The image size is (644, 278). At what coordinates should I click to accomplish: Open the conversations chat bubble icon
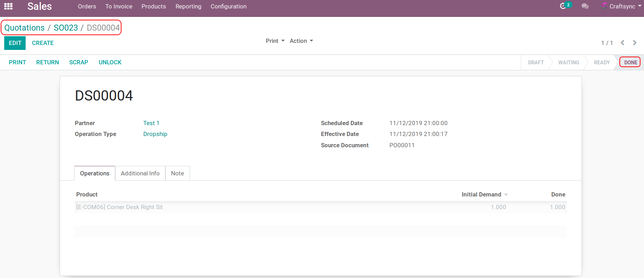[585, 6]
